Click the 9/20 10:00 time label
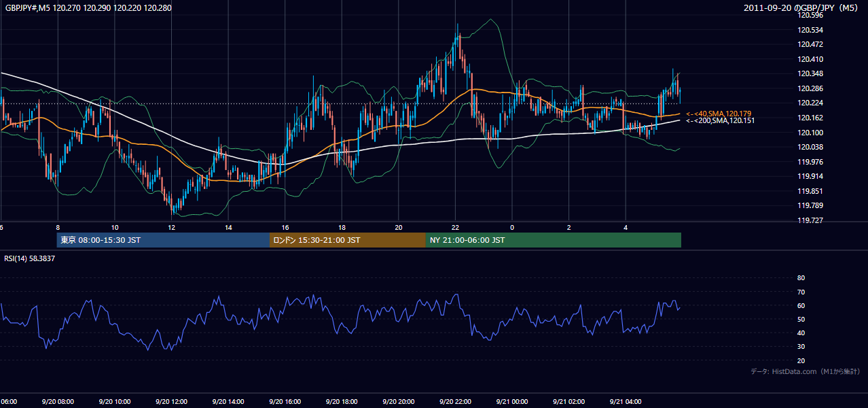The image size is (868, 408). pos(115,402)
